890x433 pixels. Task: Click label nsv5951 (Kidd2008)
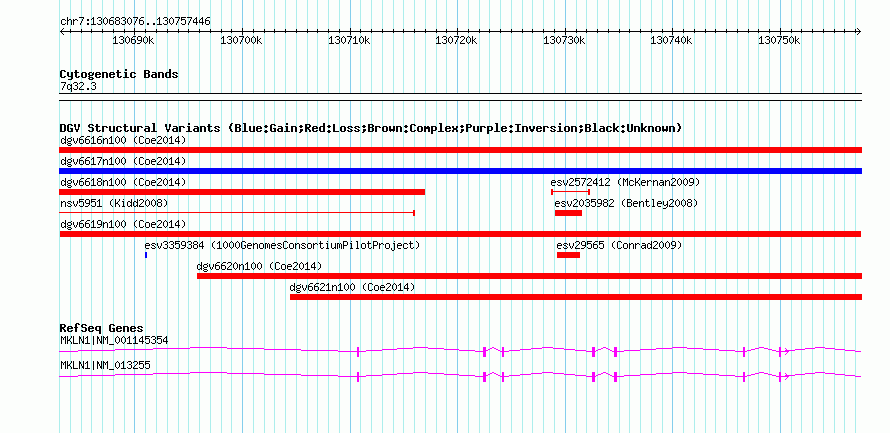[114, 203]
